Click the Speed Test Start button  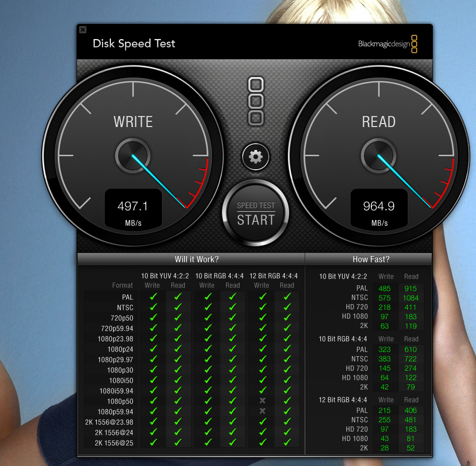[256, 213]
